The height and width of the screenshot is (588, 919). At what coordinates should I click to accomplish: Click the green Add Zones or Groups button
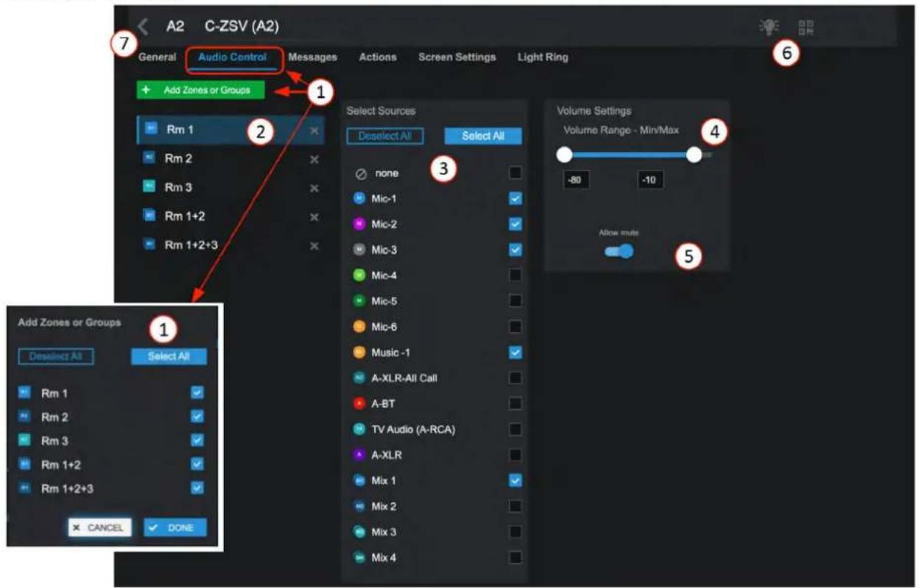pos(200,91)
